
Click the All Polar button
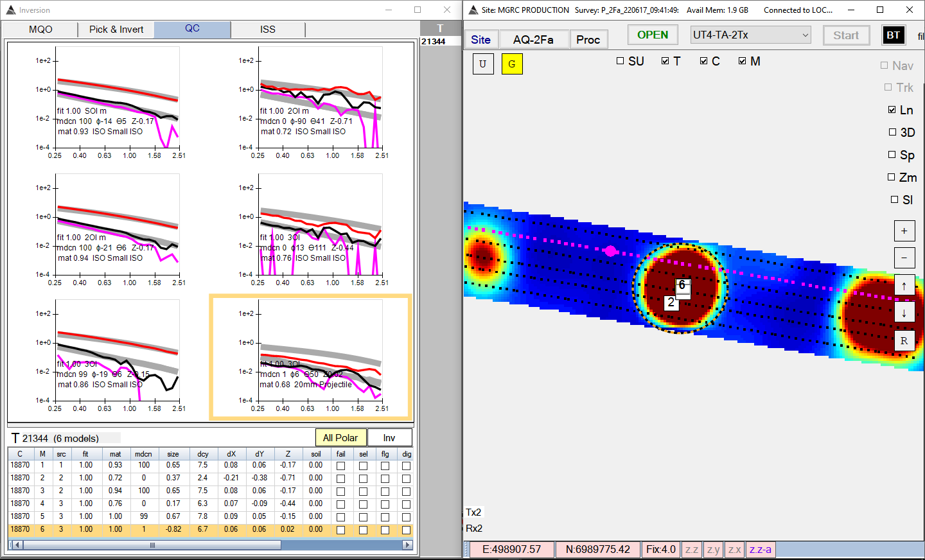pos(340,437)
